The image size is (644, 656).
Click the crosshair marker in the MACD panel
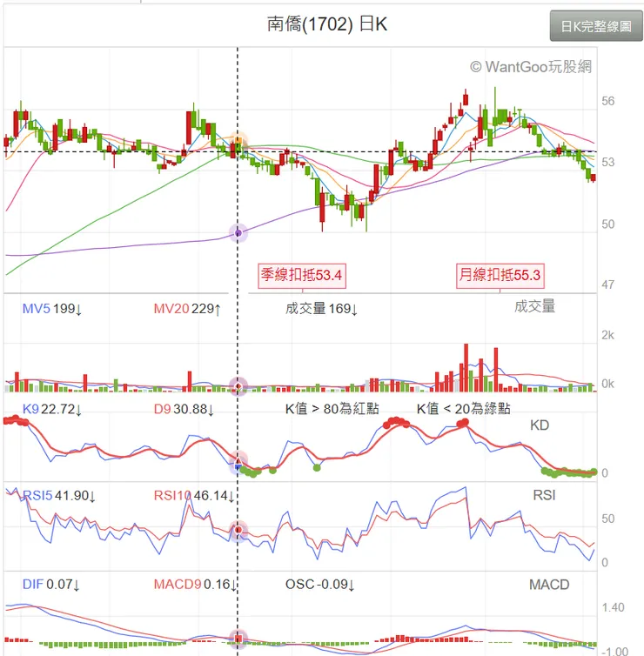point(238,639)
